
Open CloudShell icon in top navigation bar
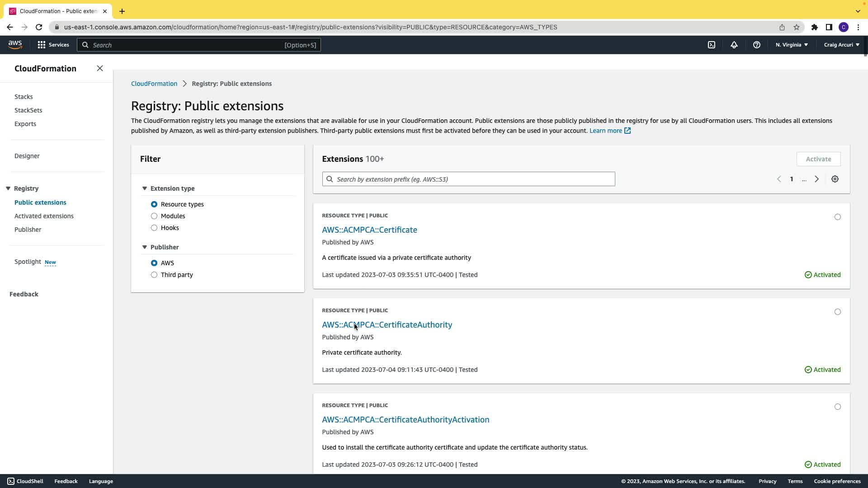(x=712, y=45)
